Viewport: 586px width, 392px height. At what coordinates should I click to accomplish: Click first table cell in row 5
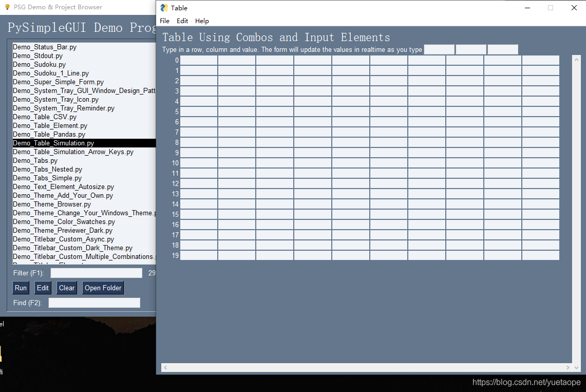click(199, 111)
